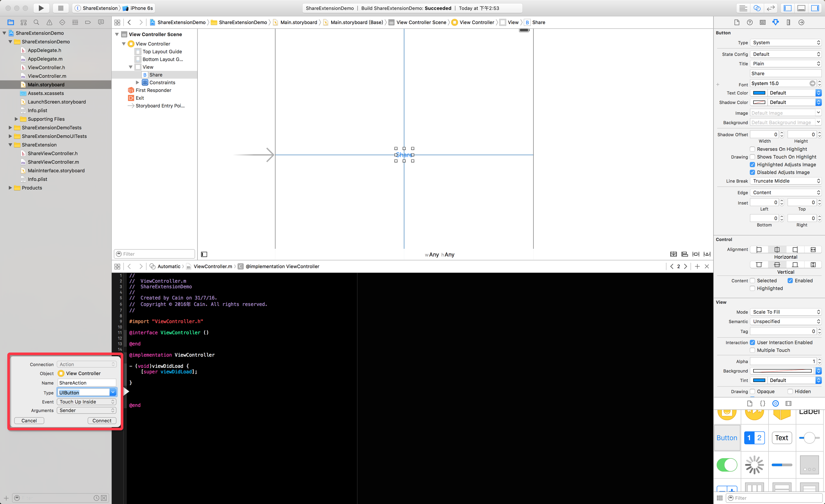The height and width of the screenshot is (504, 825).
Task: Open the Line Break dropdown
Action: pos(785,181)
